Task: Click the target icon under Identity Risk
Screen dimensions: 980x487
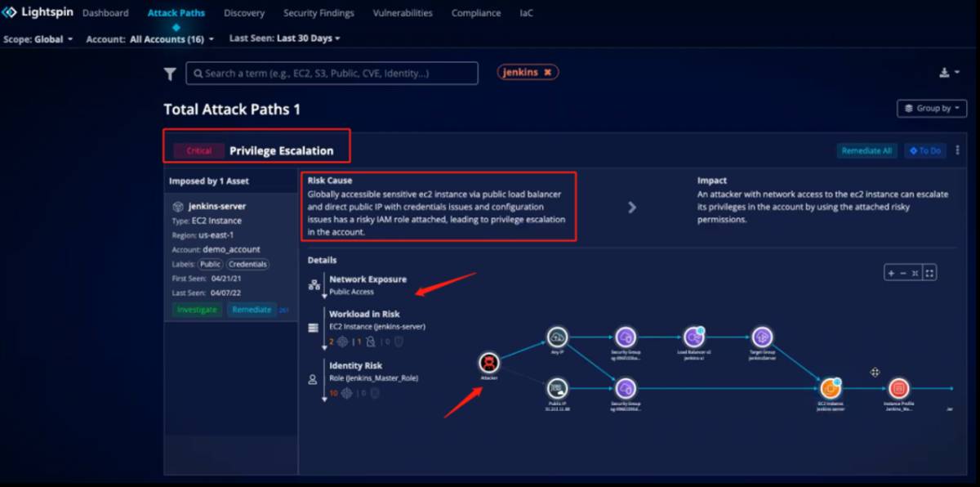Action: pyautogui.click(x=346, y=393)
